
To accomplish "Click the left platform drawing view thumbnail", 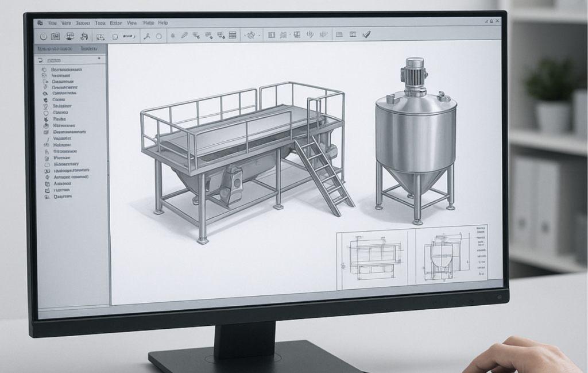I will coord(372,259).
